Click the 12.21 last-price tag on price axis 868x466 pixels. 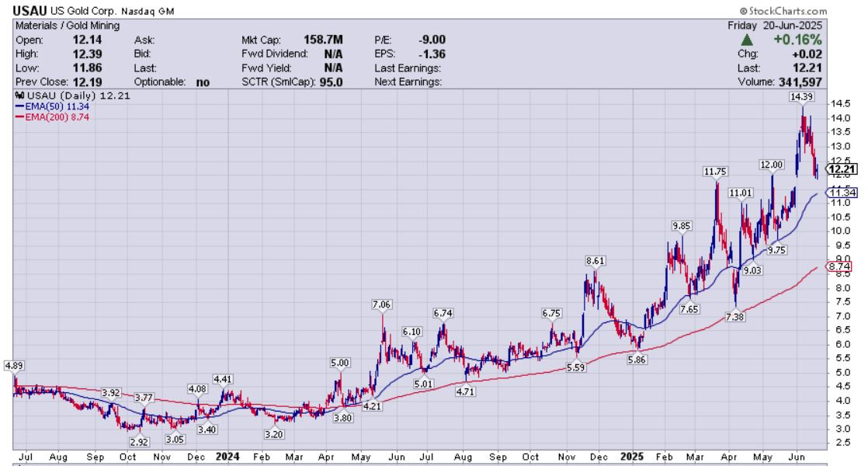pyautogui.click(x=842, y=169)
